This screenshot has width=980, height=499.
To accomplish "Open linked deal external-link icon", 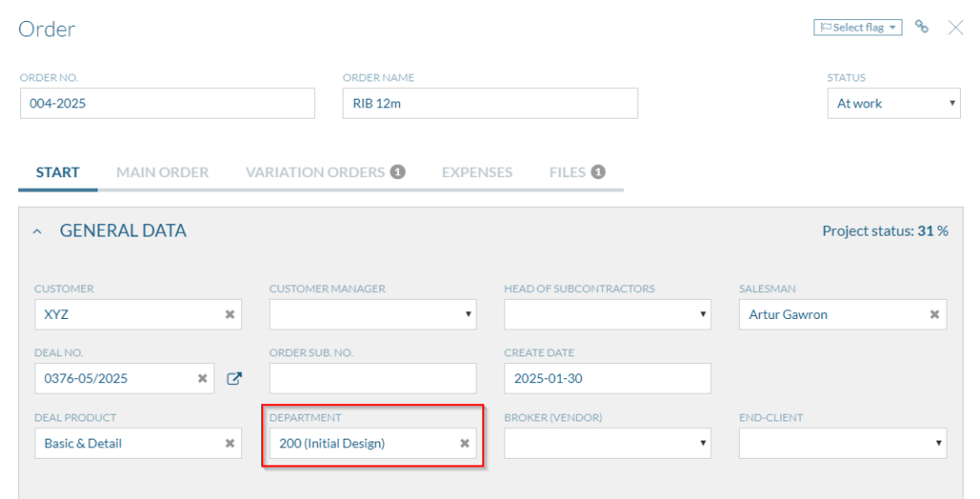I will click(x=234, y=378).
